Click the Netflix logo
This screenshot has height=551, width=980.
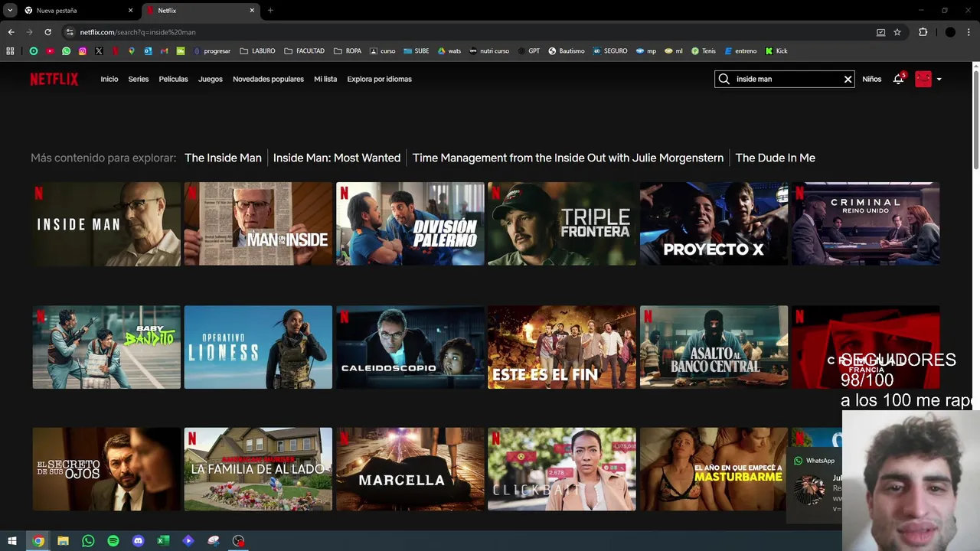click(x=54, y=79)
